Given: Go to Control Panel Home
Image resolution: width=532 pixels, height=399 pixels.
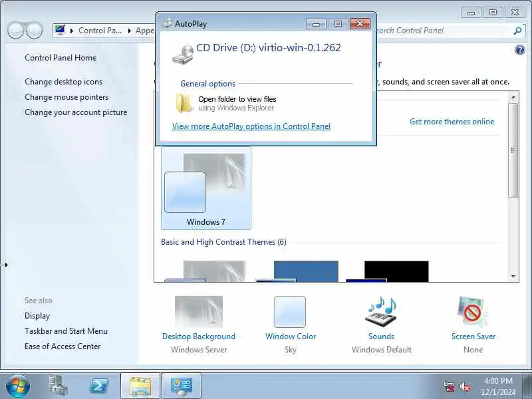Looking at the screenshot, I should [x=61, y=58].
